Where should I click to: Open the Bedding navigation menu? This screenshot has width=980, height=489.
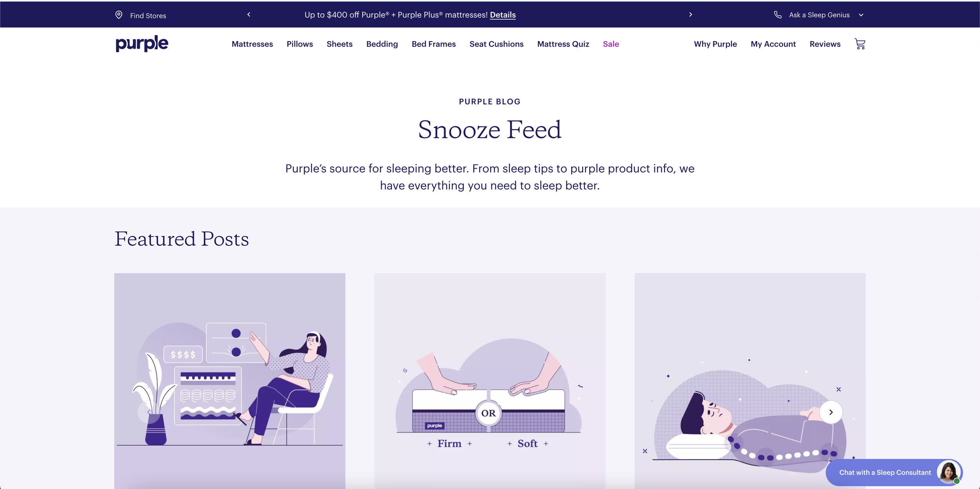(x=382, y=44)
